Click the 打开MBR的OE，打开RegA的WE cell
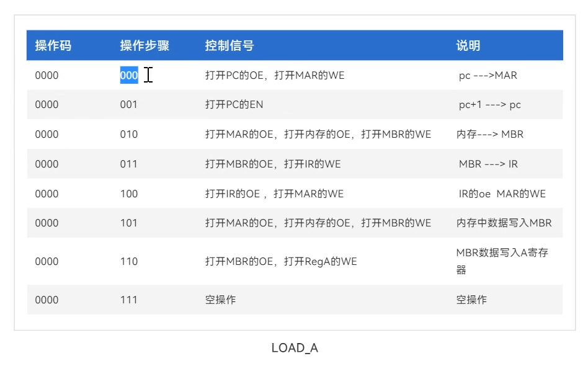Image resolution: width=588 pixels, height=366 pixels. pyautogui.click(x=281, y=262)
